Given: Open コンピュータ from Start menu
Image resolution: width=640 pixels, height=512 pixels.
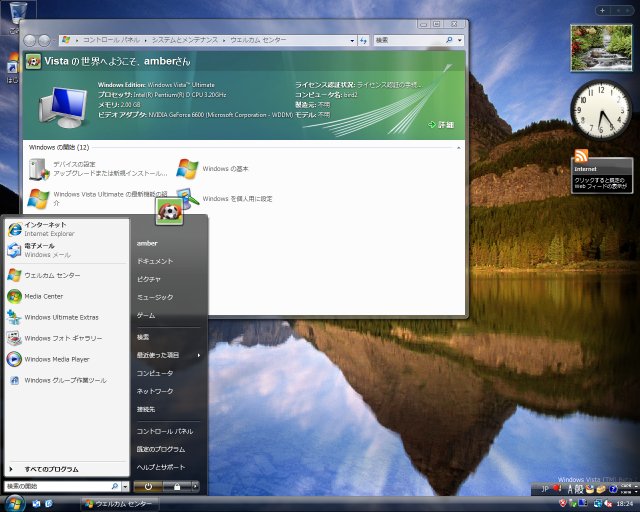Looking at the screenshot, I should (155, 373).
